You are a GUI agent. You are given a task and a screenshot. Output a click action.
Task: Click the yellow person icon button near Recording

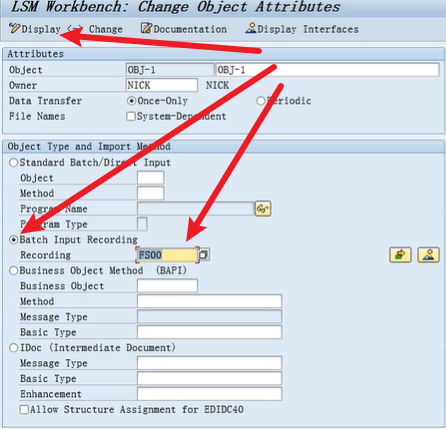pyautogui.click(x=428, y=255)
